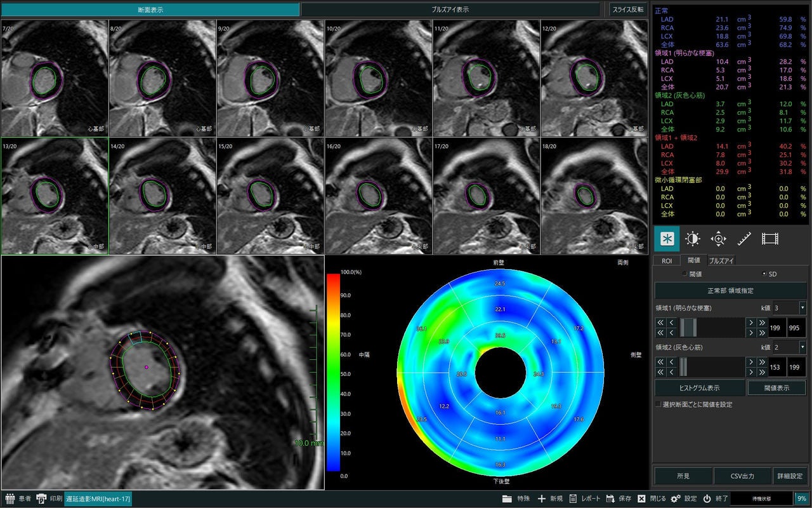The height and width of the screenshot is (508, 812).
Task: Click 領域1 top-row double-right arrow
Action: click(762, 323)
